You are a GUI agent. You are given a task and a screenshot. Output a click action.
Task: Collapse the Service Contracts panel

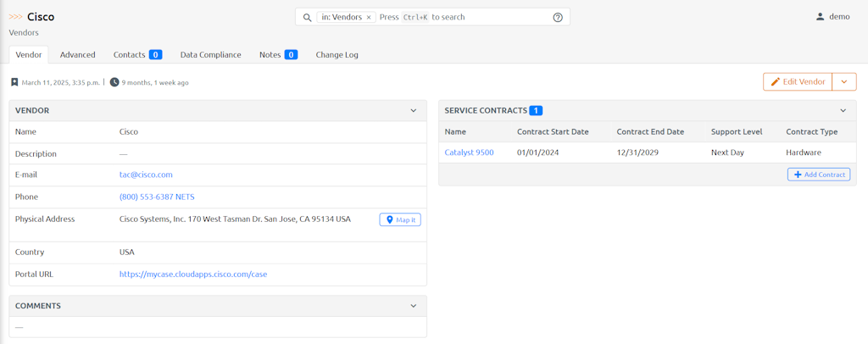click(843, 110)
